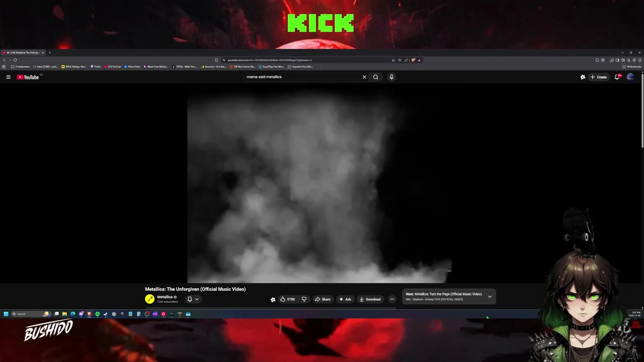Open the Metallica channel name link

point(165,297)
